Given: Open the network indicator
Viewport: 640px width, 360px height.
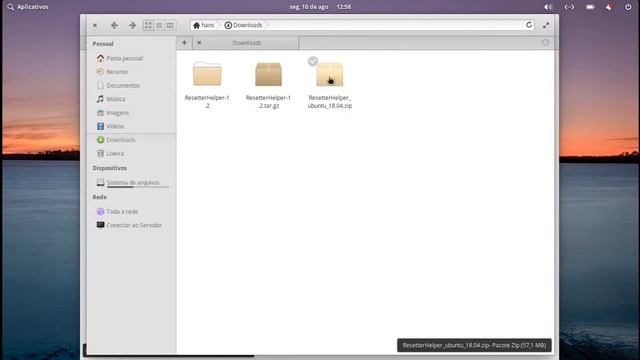Looking at the screenshot, I should click(569, 7).
